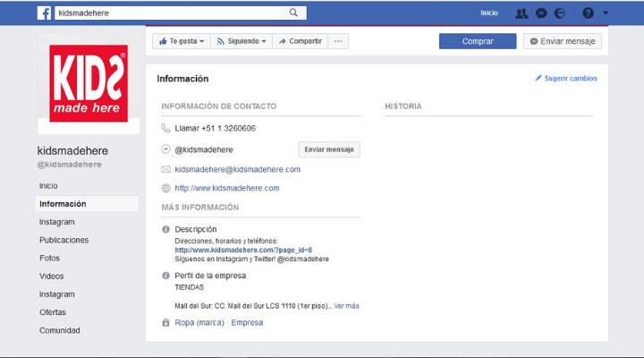644x358 pixels.
Task: Click Enviar mensaje button in contact info
Action: (x=329, y=149)
